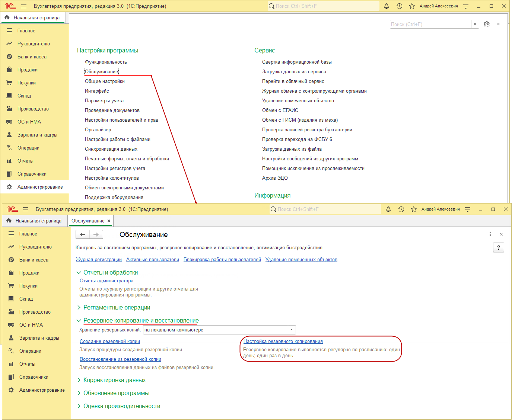The image size is (512, 420).
Task: Click notifications bell in upper window title bar
Action: (x=387, y=6)
